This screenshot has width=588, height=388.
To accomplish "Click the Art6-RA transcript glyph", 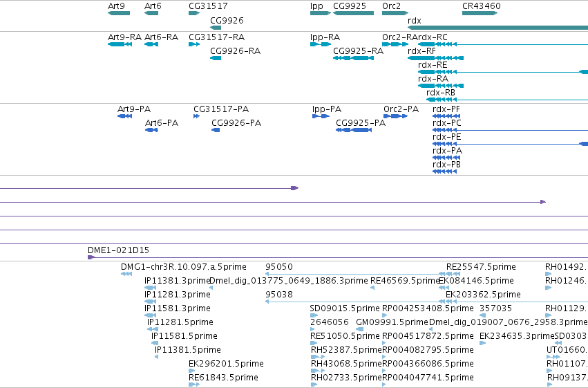I will coord(151,44).
